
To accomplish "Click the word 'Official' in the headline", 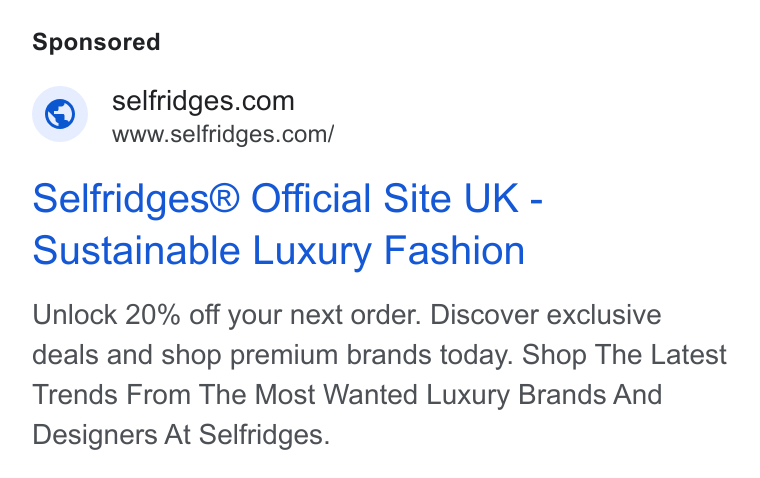I will (311, 198).
